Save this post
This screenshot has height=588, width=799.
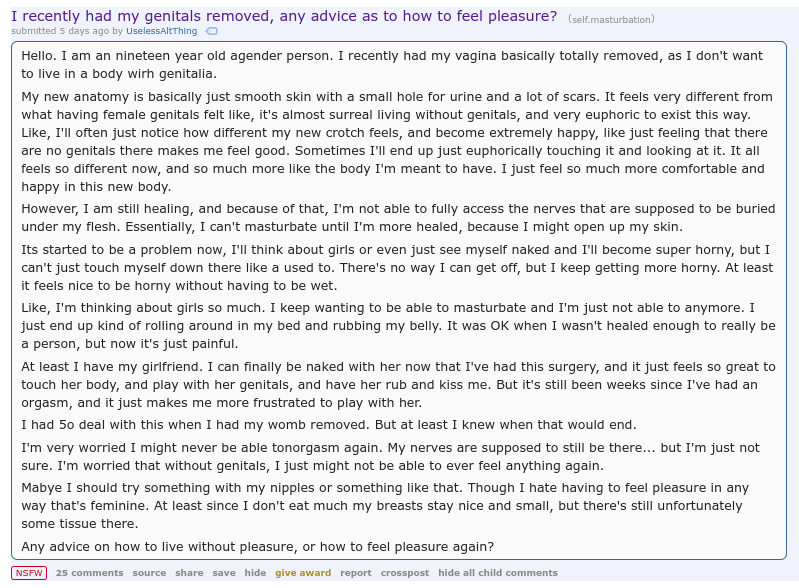click(224, 573)
